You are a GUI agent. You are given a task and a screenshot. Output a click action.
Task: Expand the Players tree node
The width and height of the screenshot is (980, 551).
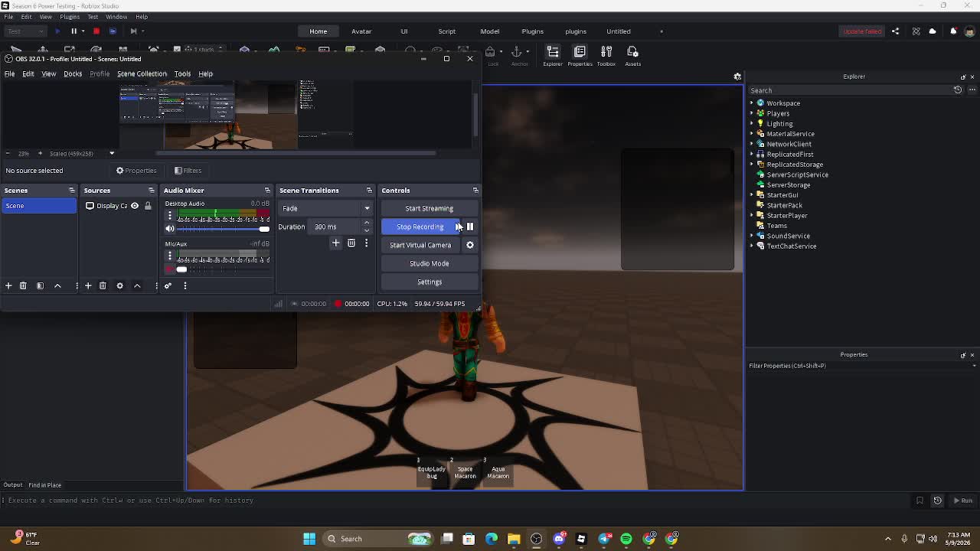point(752,113)
